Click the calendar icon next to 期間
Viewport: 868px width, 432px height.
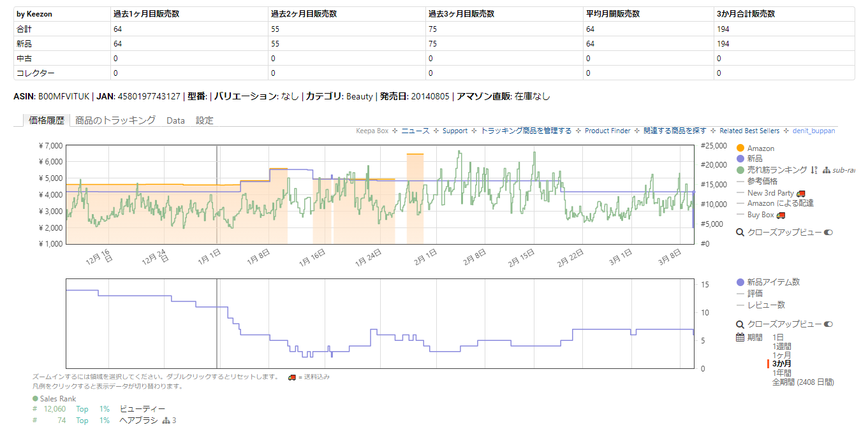point(740,338)
